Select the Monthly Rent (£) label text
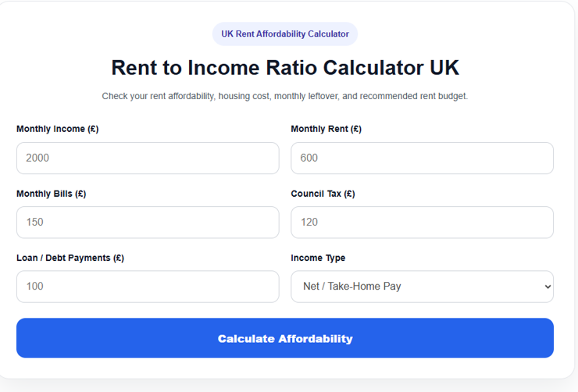The height and width of the screenshot is (392, 578). click(x=326, y=129)
